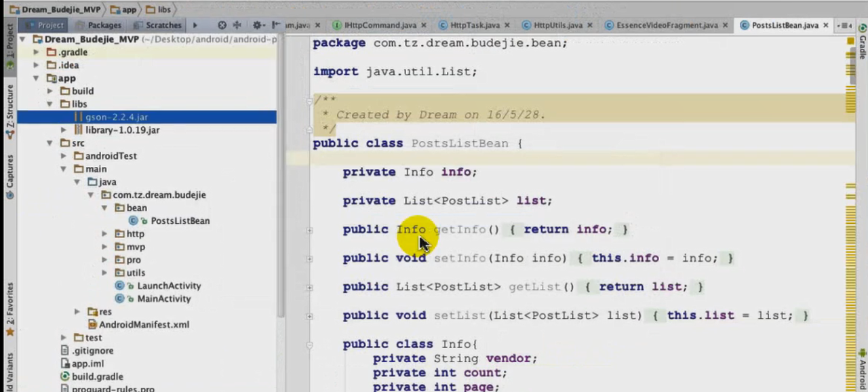Expand the androidTest folder
Screen dimensions: 868x392
tap(63, 156)
